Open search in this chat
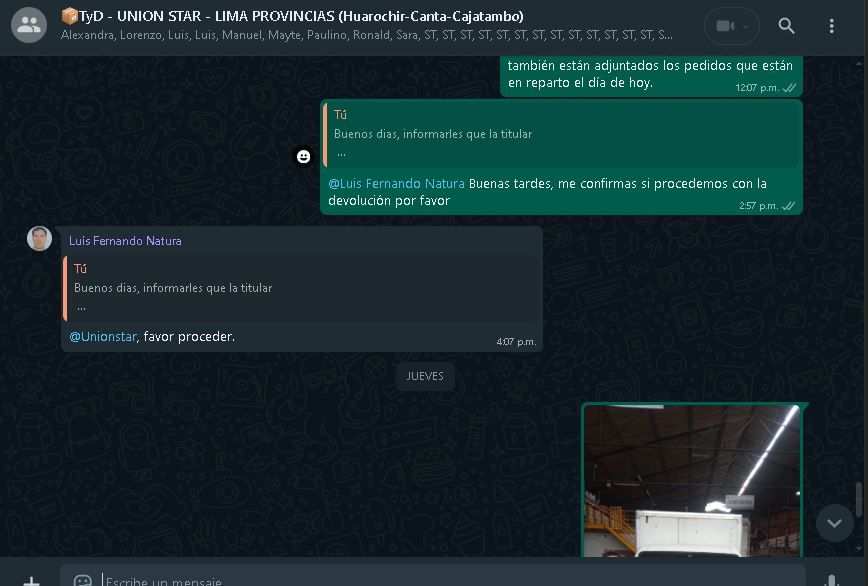 (787, 26)
